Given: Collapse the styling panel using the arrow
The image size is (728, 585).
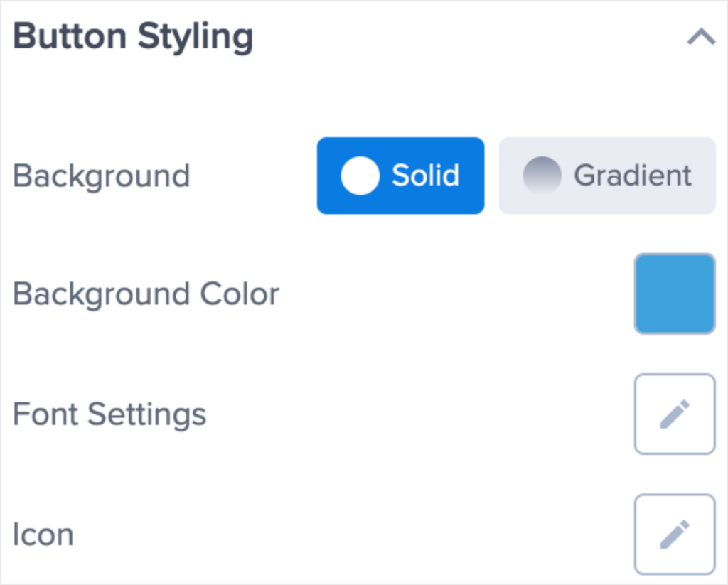Looking at the screenshot, I should click(701, 36).
